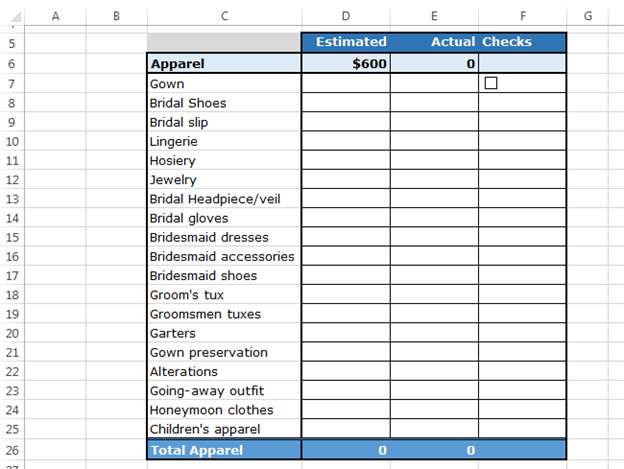Select the Hosiery cell
This screenshot has height=469, width=624.
click(224, 160)
